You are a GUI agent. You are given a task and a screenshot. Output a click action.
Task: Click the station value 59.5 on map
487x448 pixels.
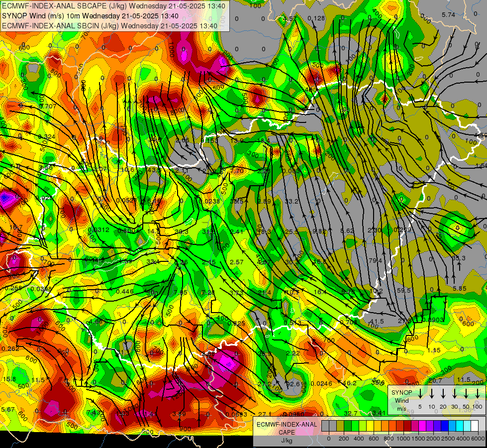pos(404,290)
